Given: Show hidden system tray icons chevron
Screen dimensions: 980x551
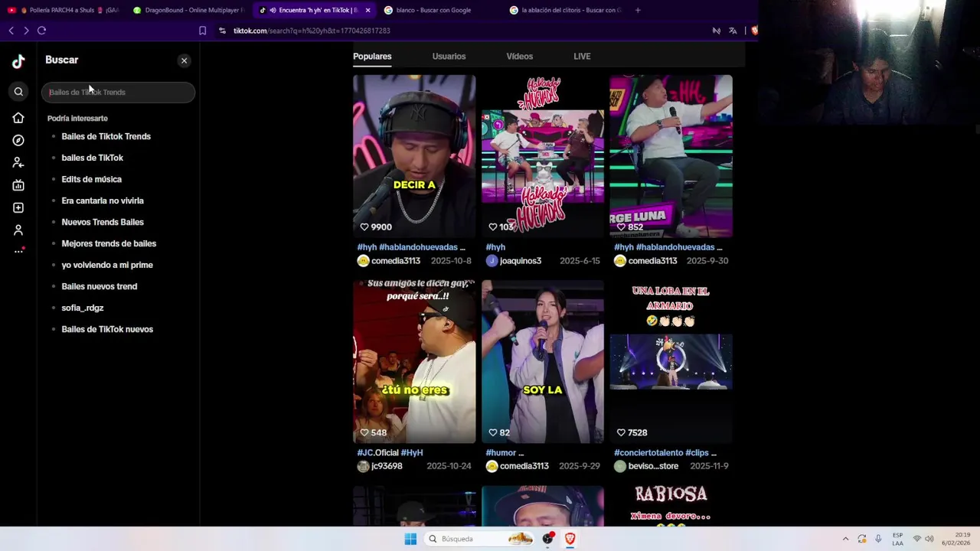Looking at the screenshot, I should [x=845, y=539].
